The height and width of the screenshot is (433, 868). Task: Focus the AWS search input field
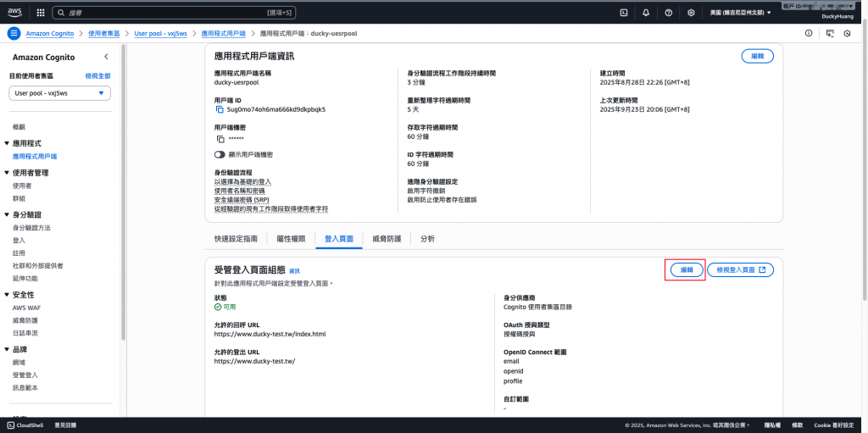(175, 12)
